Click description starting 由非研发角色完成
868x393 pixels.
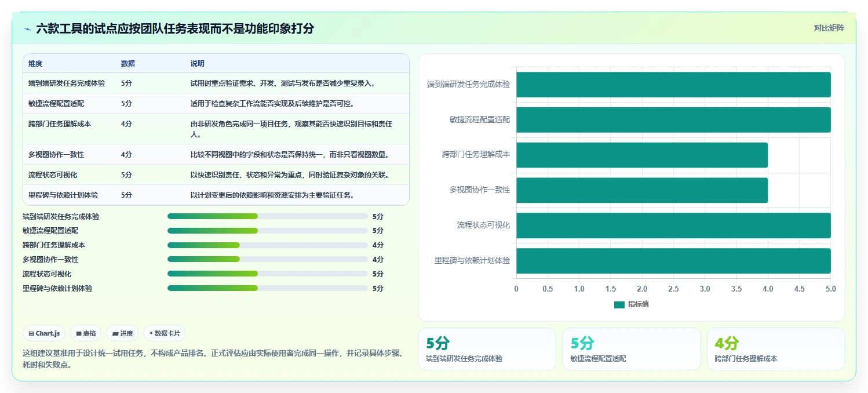tap(292, 129)
